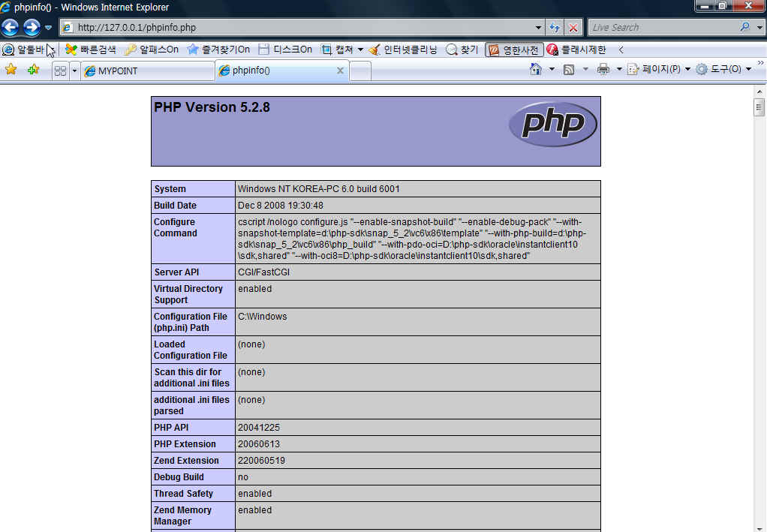Click the 'Loaded Configuration File' label
The width and height of the screenshot is (767, 532).
tap(191, 350)
